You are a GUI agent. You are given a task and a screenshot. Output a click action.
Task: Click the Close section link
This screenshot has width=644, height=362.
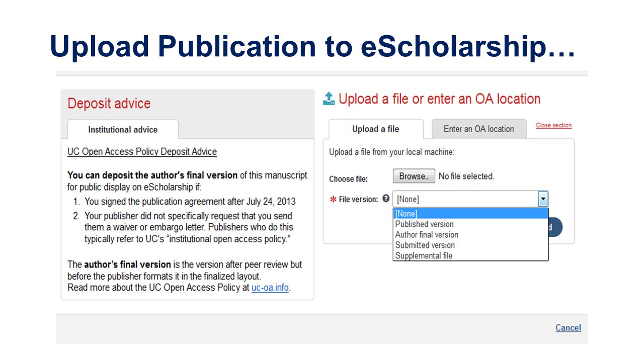point(553,126)
